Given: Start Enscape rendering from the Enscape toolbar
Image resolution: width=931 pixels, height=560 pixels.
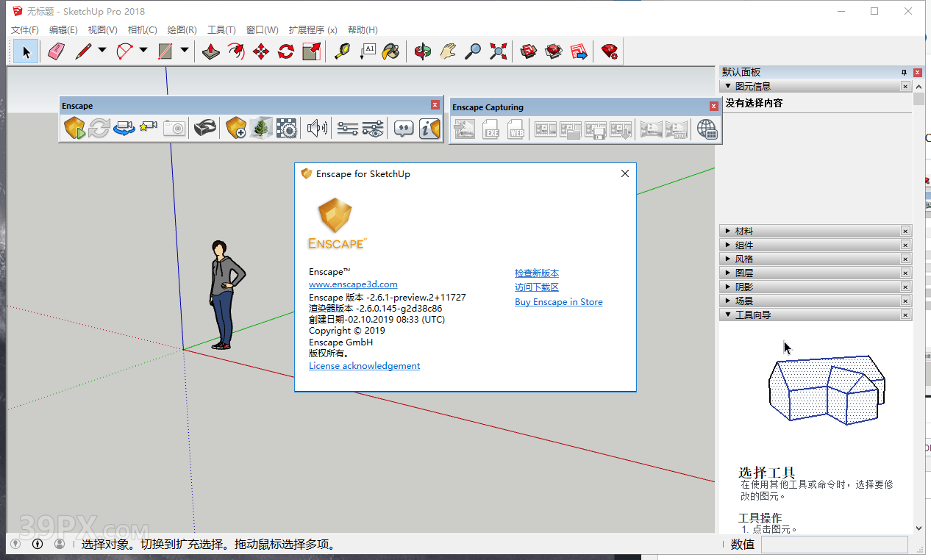Looking at the screenshot, I should [74, 129].
